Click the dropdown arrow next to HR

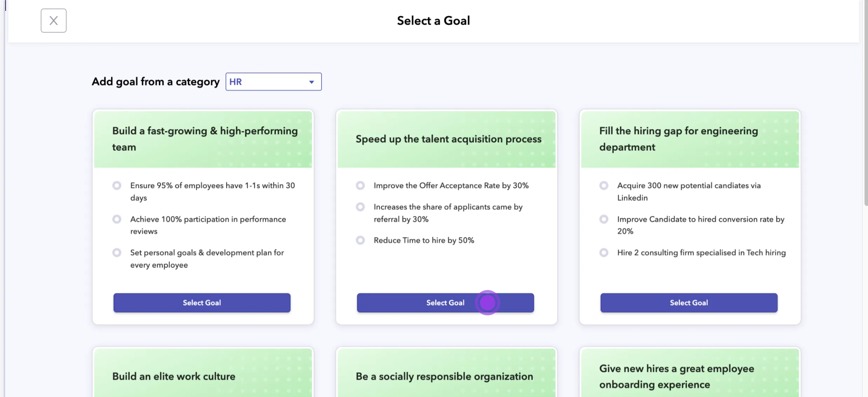(311, 82)
